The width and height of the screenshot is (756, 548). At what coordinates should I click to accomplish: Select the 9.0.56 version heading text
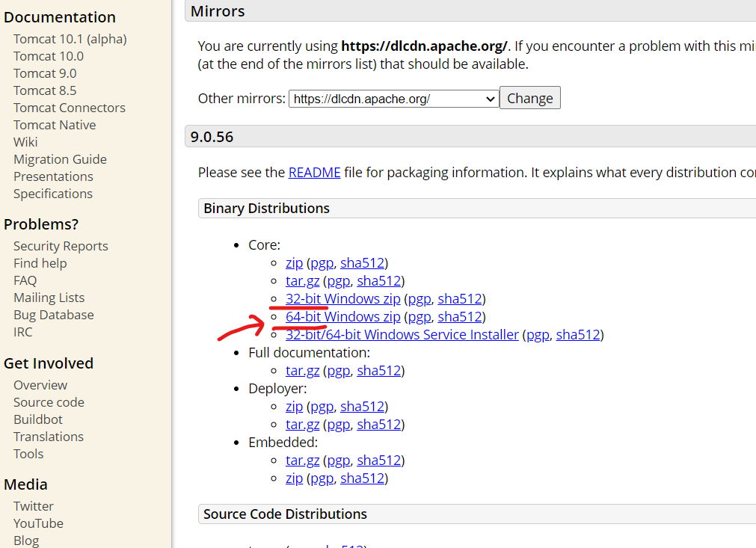click(x=212, y=137)
